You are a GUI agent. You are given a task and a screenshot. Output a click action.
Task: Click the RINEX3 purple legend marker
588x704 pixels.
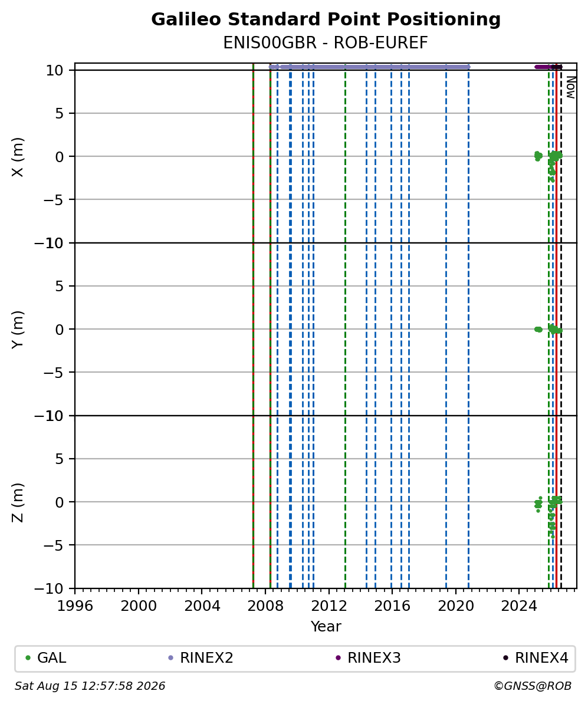(x=339, y=658)
